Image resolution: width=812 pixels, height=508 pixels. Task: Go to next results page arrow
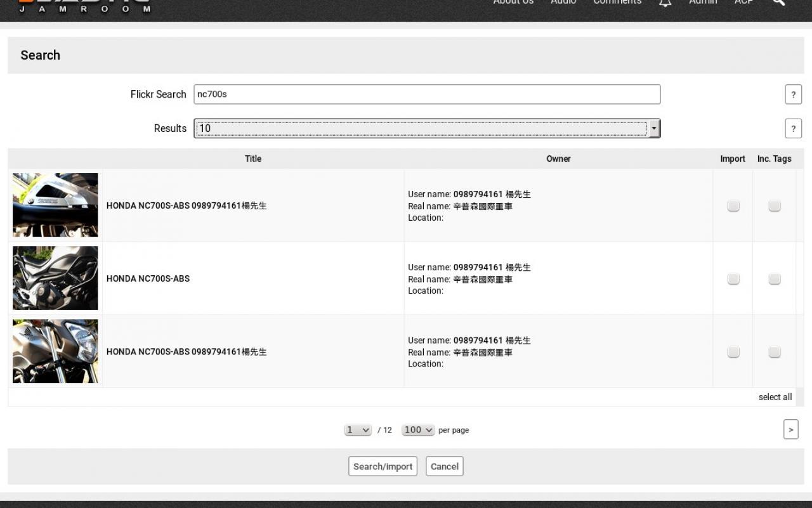pyautogui.click(x=790, y=429)
